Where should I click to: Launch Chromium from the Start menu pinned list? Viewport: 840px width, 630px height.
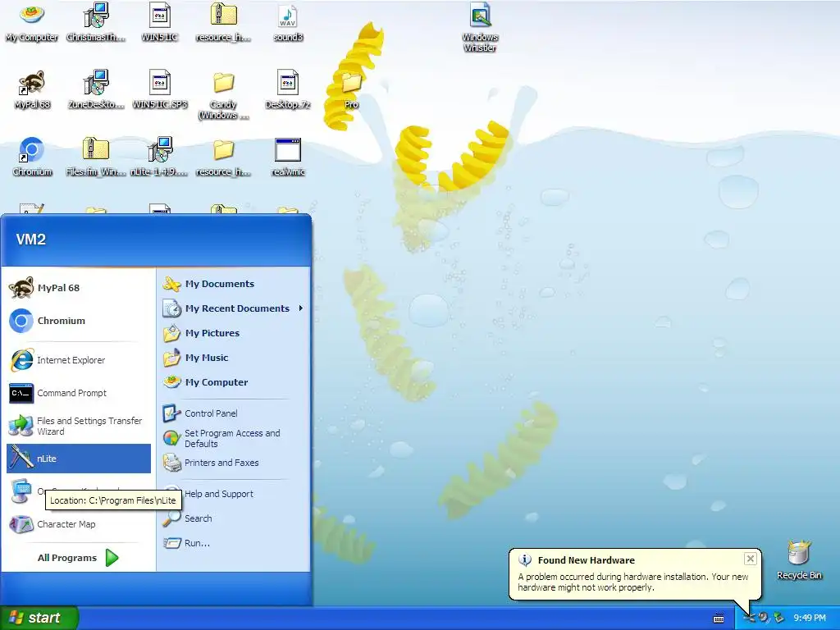[79, 321]
